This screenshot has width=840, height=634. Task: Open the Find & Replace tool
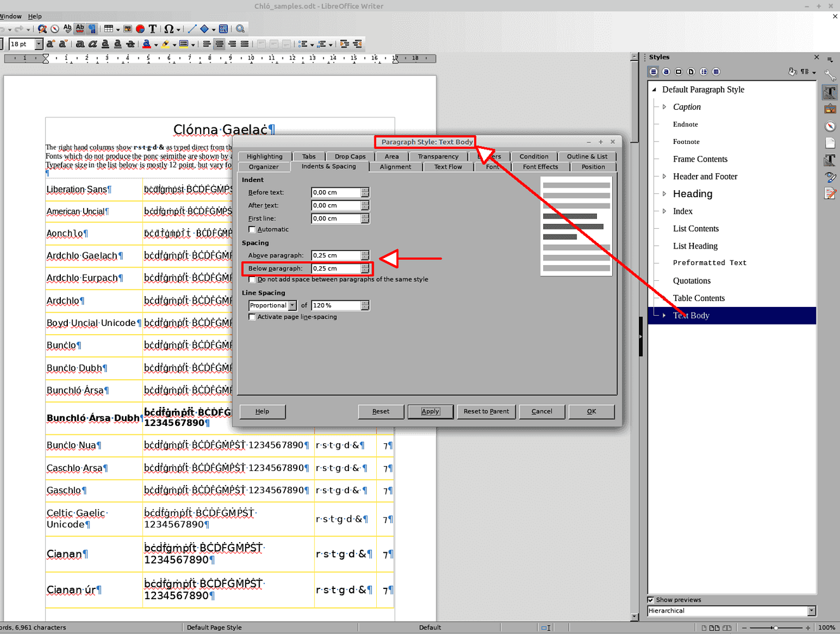click(42, 29)
